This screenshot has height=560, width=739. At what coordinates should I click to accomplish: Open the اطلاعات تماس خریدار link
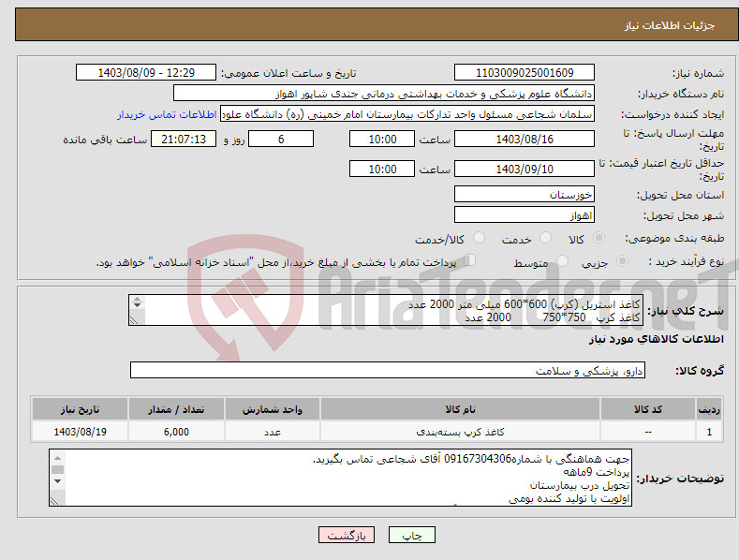(167, 114)
